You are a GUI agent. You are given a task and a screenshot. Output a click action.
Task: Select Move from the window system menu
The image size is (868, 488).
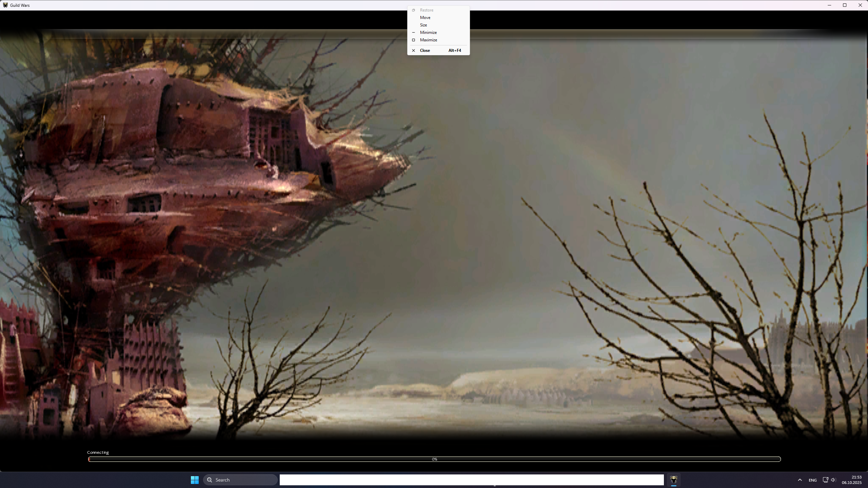click(x=425, y=18)
